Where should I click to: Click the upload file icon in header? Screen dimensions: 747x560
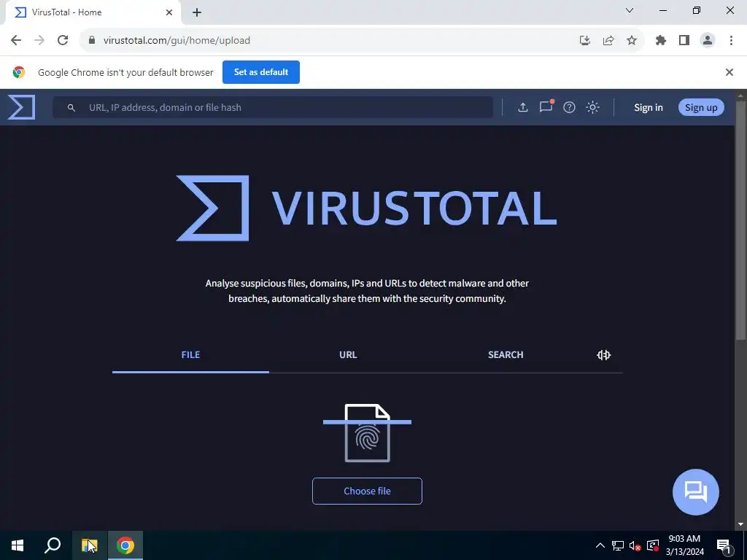[x=522, y=107]
